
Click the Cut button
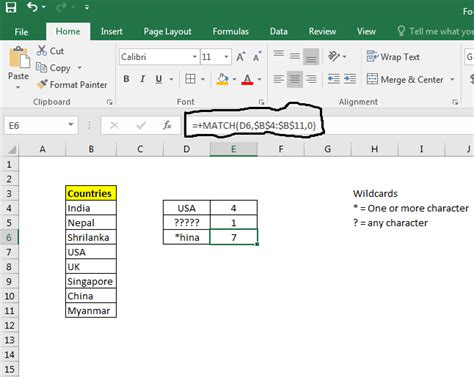coord(50,51)
